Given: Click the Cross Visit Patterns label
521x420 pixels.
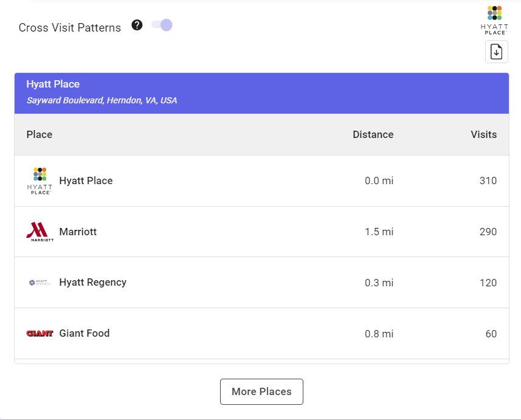Looking at the screenshot, I should click(x=70, y=28).
